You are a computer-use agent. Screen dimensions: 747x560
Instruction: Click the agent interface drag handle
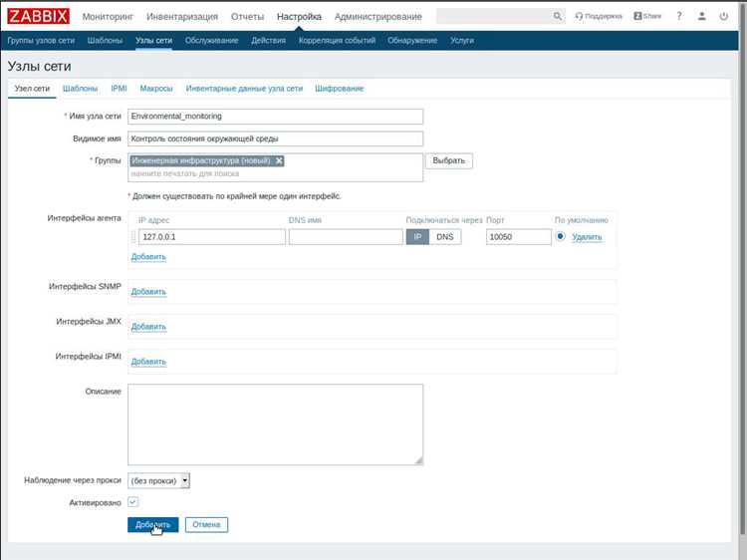(133, 237)
